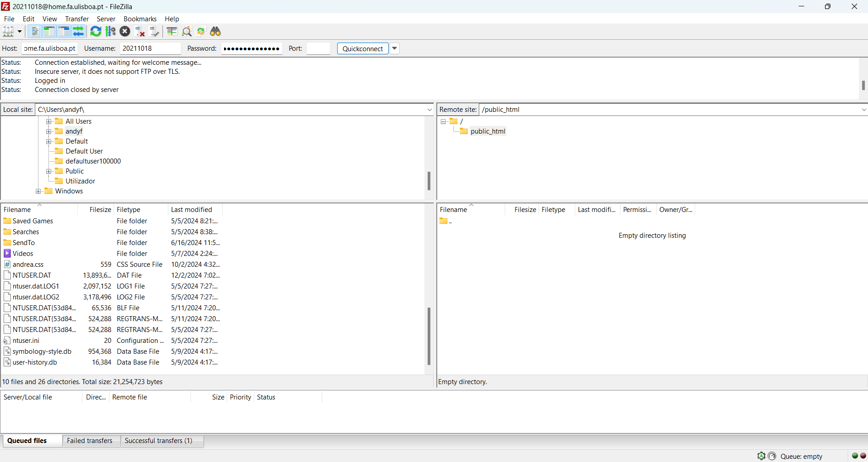Reconnect to the last server
Image resolution: width=868 pixels, height=462 pixels.
click(x=154, y=31)
